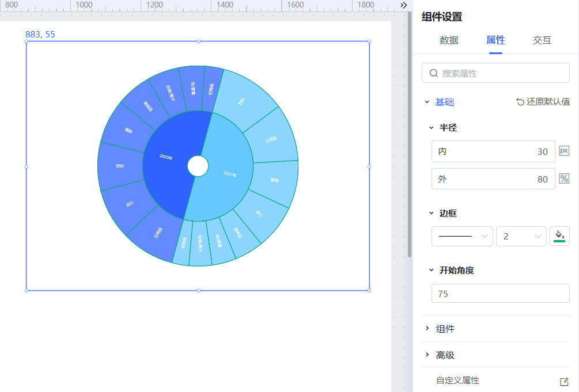Image resolution: width=579 pixels, height=392 pixels.
Task: Click the ruler mark 1600
Action: coord(296,5)
